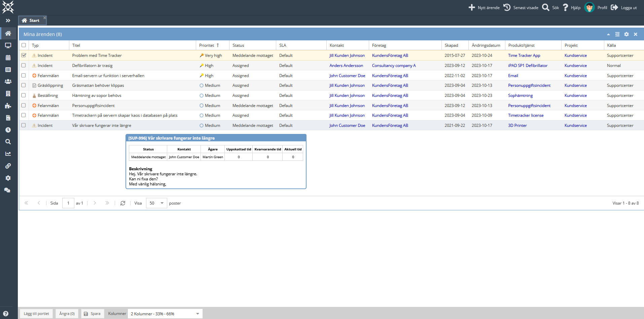Click the statistics chart sidebar icon
The image size is (644, 319).
(8, 154)
